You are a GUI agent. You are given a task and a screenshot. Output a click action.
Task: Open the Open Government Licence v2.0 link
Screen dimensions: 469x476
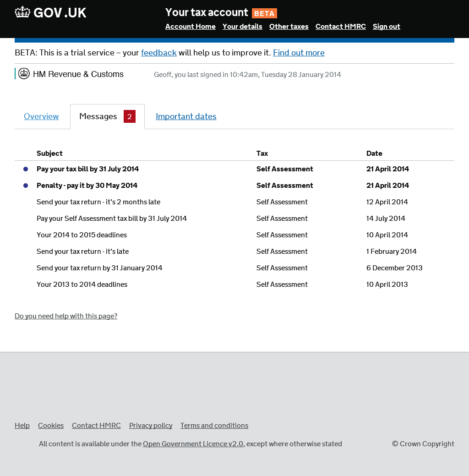pos(193,444)
